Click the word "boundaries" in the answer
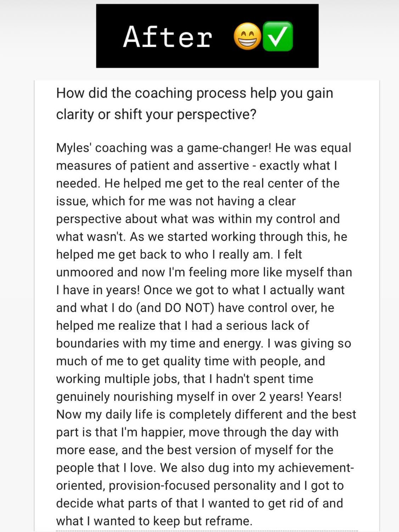The width and height of the screenshot is (399, 532). point(88,343)
